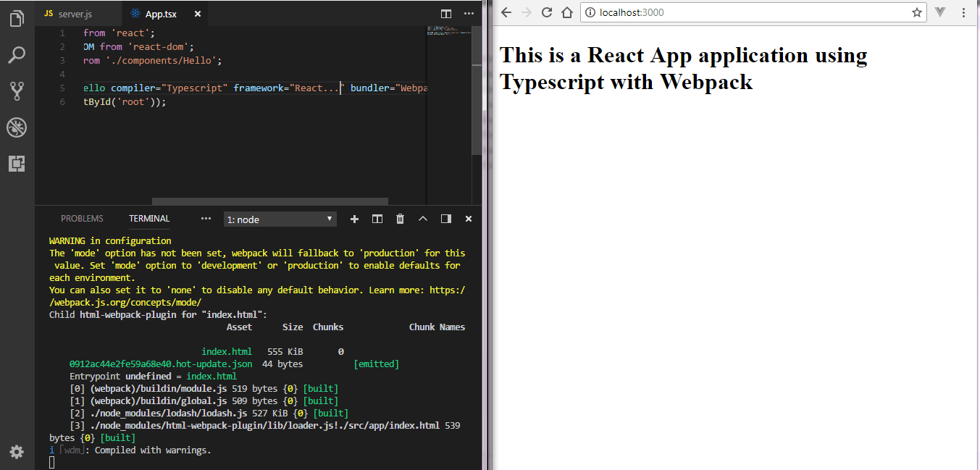Select the TERMINAL panel tab
This screenshot has height=470, width=980.
149,218
